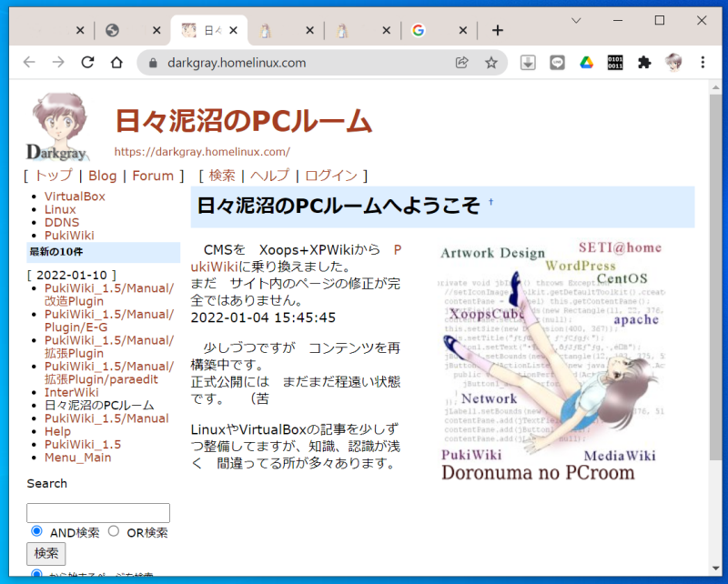Open the Blog navigation link
Image resolution: width=728 pixels, height=584 pixels.
(x=103, y=176)
